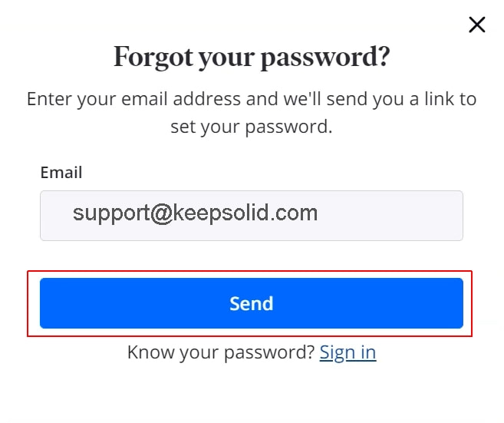Click the Email field label
The image size is (504, 423).
click(61, 172)
